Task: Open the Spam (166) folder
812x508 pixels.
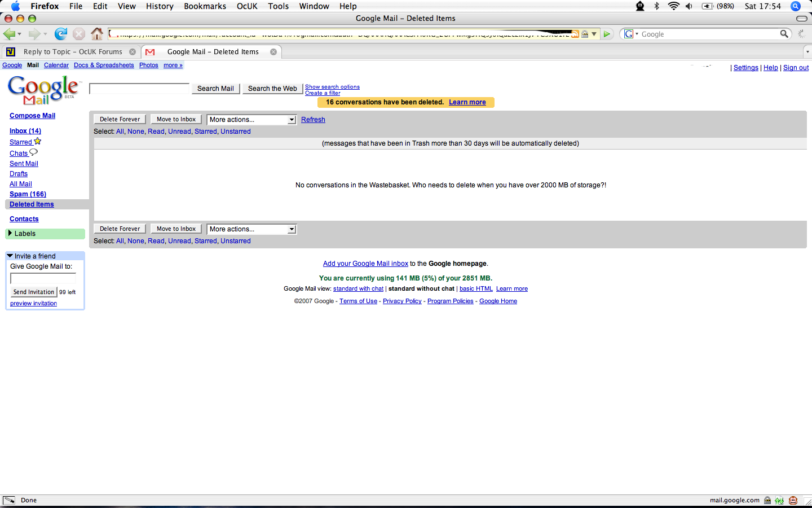Action: 28,194
